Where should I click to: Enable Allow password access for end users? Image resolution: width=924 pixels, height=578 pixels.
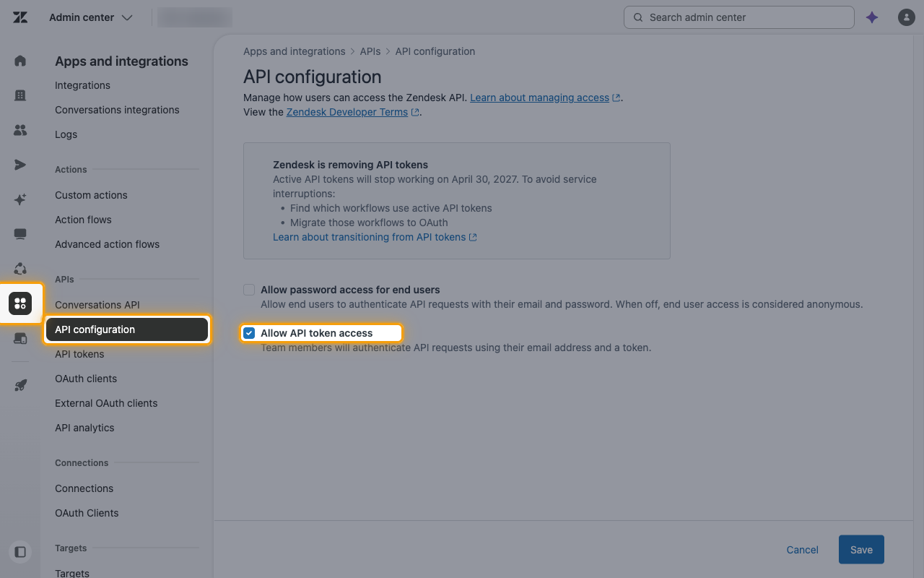coord(249,290)
